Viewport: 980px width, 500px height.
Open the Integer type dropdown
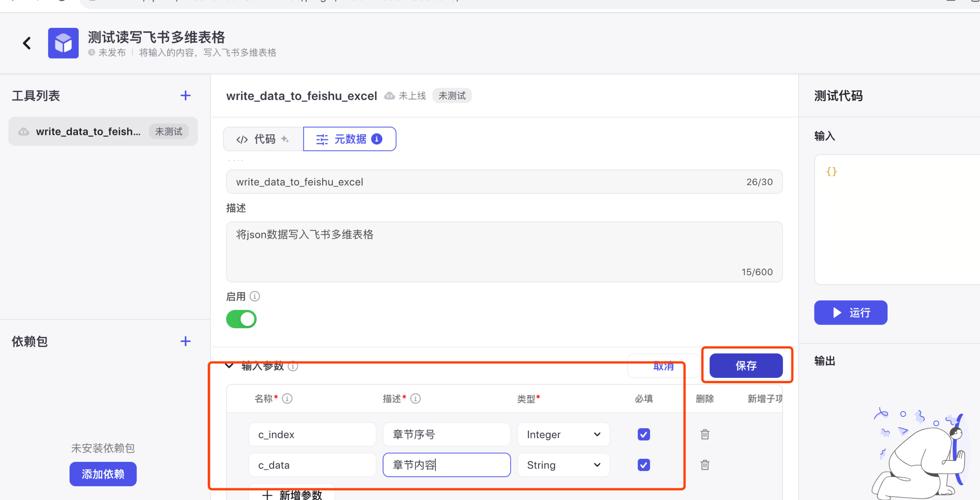[x=563, y=434]
